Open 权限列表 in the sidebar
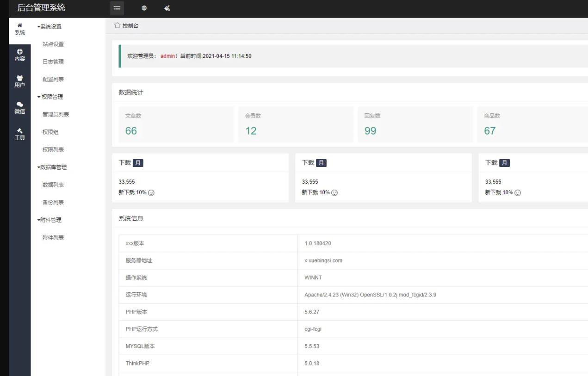Screen dimensions: 588x376 pos(53,150)
